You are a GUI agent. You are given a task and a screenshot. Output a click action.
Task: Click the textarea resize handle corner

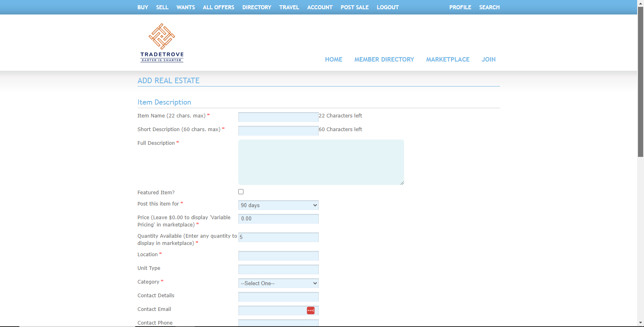coord(402,183)
